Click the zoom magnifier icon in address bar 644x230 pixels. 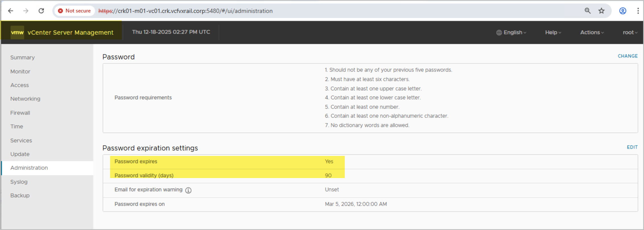(587, 11)
